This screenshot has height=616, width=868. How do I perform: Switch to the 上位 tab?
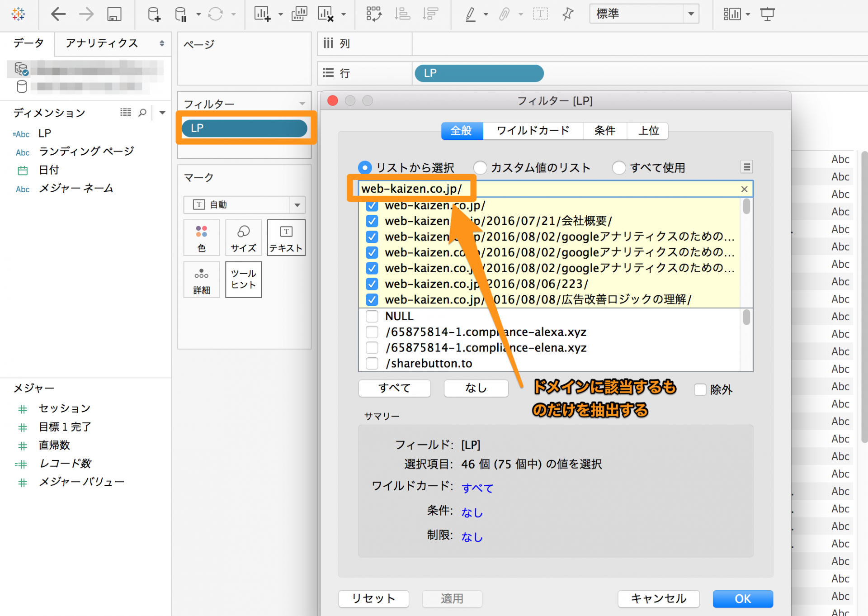(648, 131)
